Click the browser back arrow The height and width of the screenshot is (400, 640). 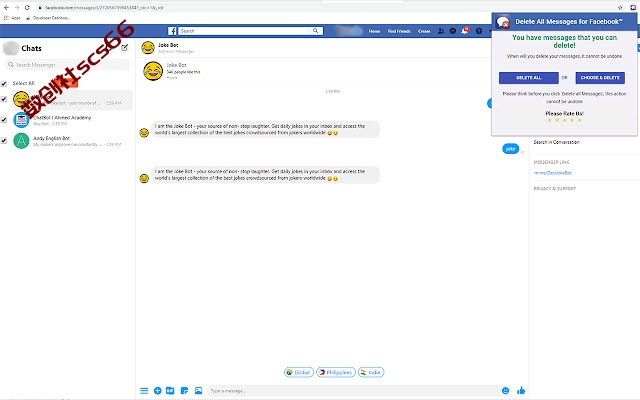pos(6,7)
